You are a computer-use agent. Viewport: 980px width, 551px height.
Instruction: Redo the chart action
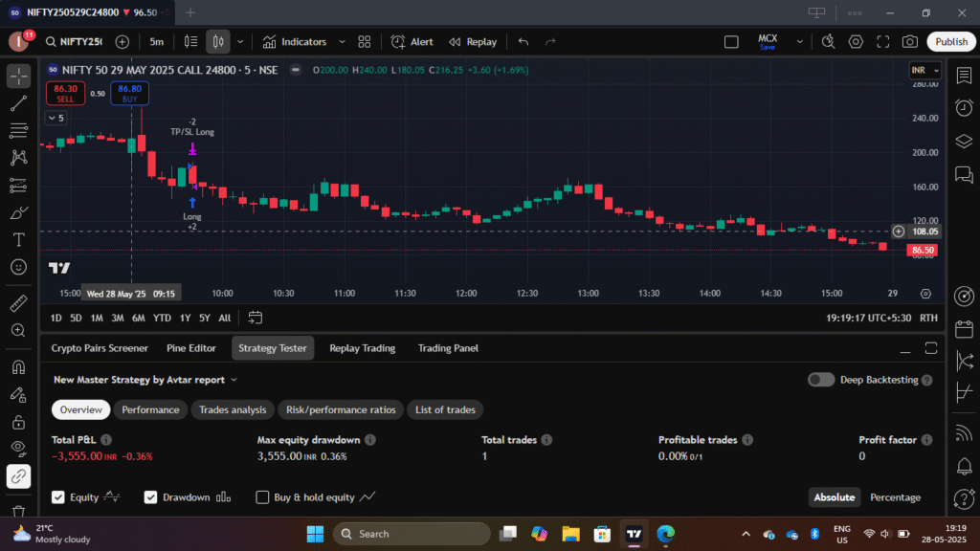(550, 42)
